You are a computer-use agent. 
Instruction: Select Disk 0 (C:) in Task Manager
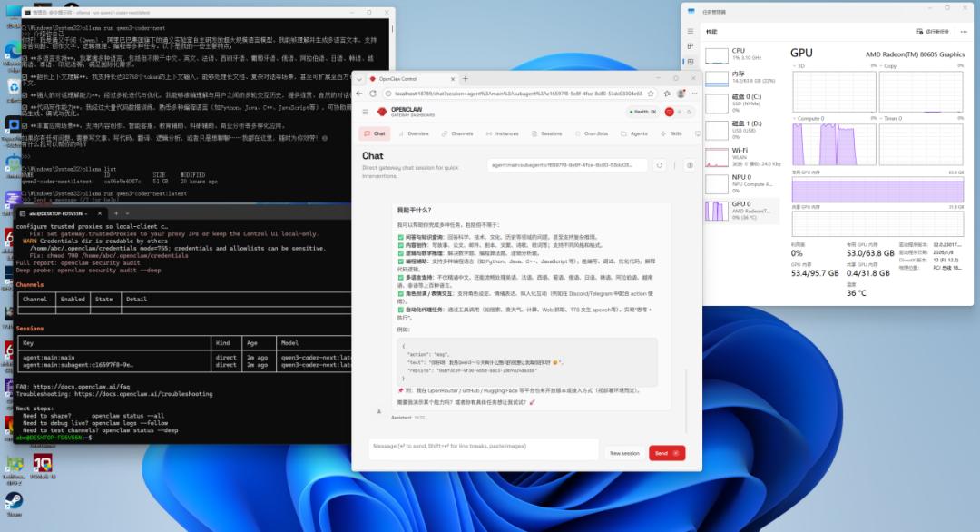click(742, 103)
